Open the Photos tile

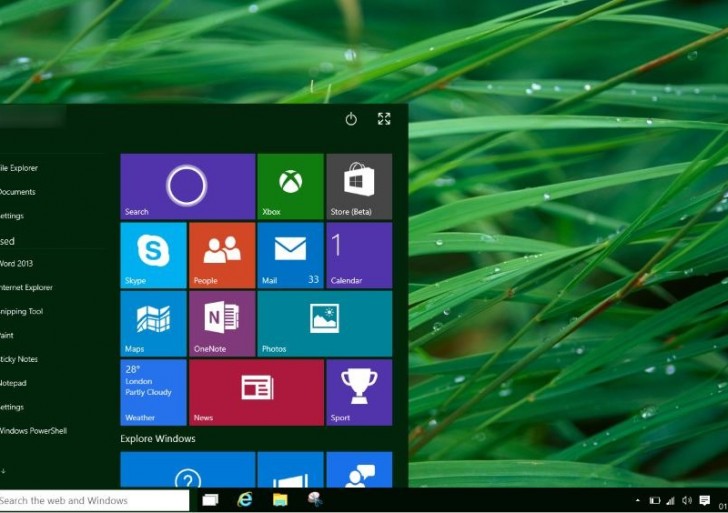click(325, 324)
